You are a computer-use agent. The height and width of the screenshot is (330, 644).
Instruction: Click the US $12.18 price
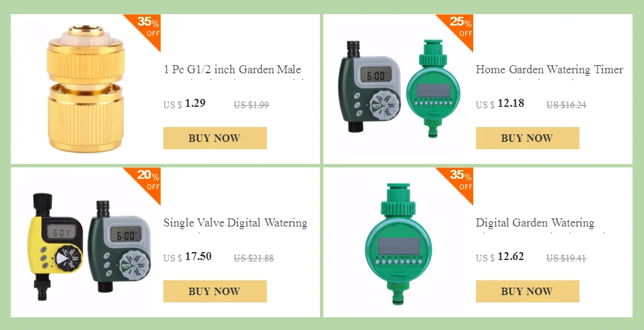(500, 104)
